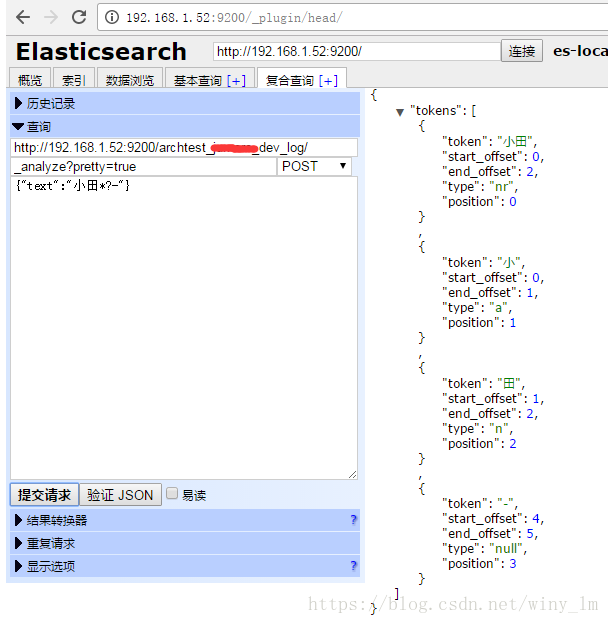The image size is (609, 624).
Task: Click the token value "小"
Action: pyautogui.click(x=508, y=263)
